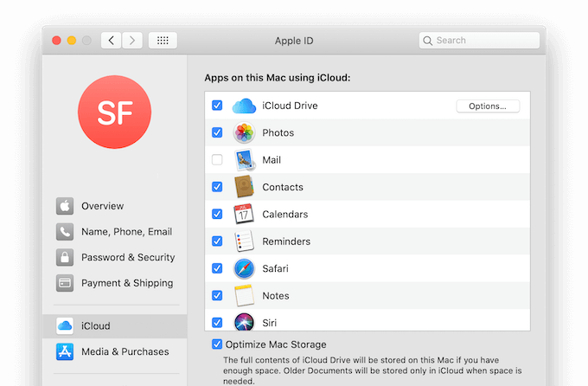This screenshot has width=588, height=386.
Task: Click the Apple logo icon beside Overview
Action: tap(65, 206)
